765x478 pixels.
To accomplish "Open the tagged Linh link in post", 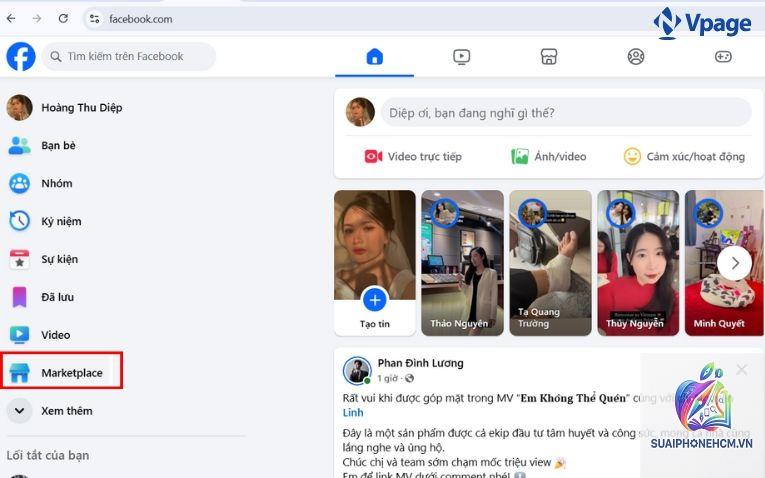I will [353, 413].
